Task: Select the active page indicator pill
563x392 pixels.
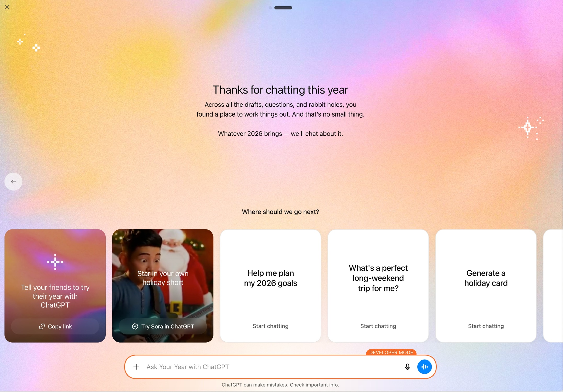Action: (283, 8)
